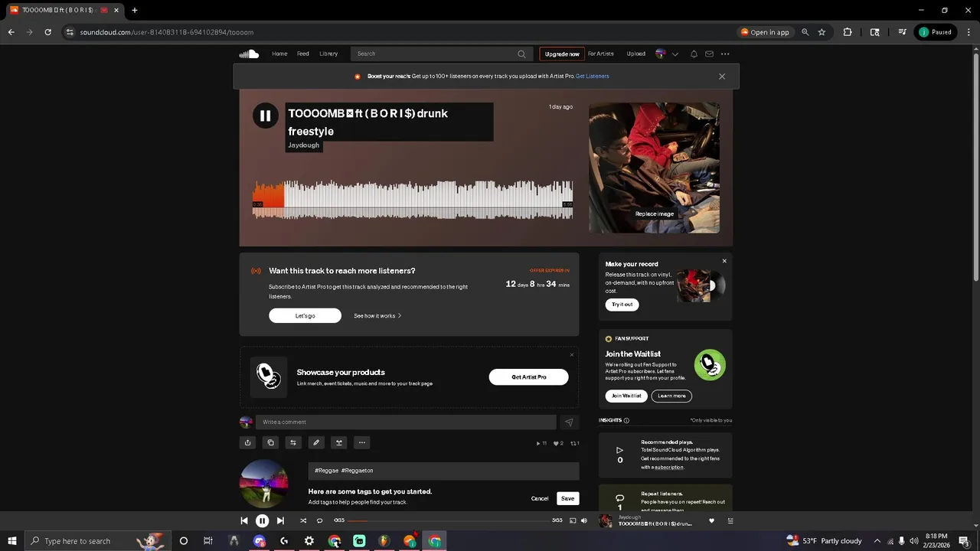Skip to next track in bottom player
Image resolution: width=980 pixels, height=551 pixels.
(280, 520)
